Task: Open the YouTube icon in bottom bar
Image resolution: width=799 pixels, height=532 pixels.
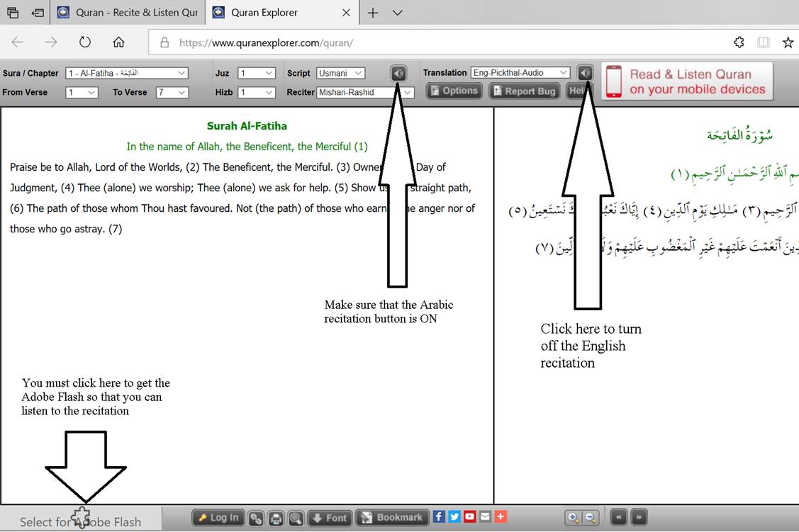Action: [469, 517]
